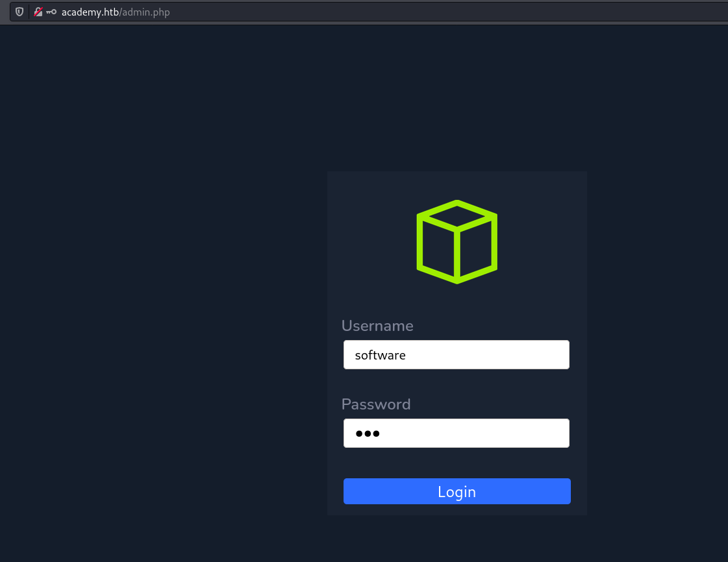Select the text 'software' in Username field
Screen dimensions: 728x562
pos(380,354)
